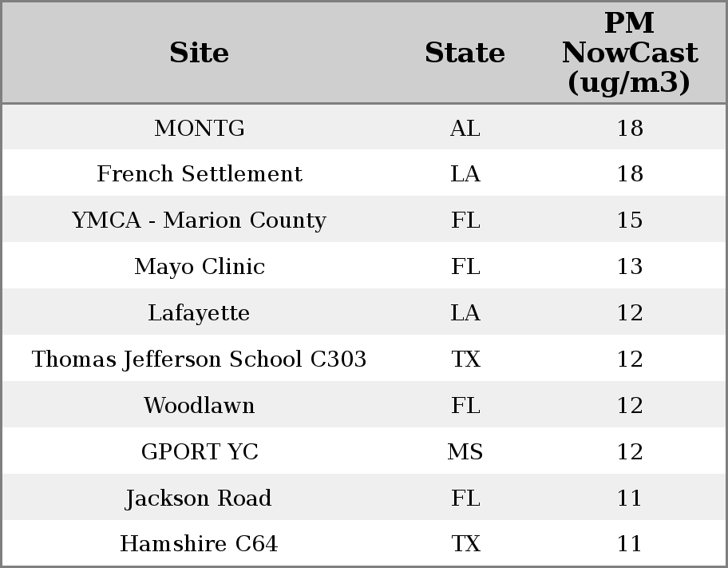Click the NowCast value 13
This screenshot has width=728, height=568.
click(x=629, y=267)
